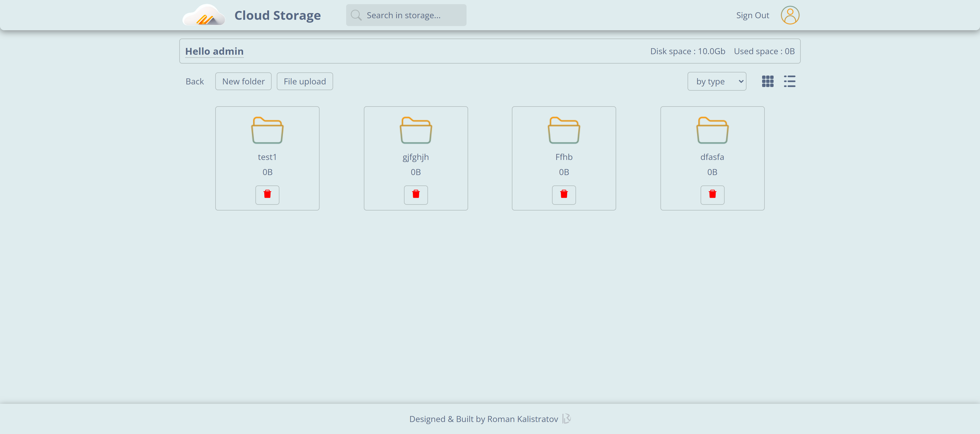The height and width of the screenshot is (434, 980).
Task: Click the Back navigation option
Action: click(194, 81)
